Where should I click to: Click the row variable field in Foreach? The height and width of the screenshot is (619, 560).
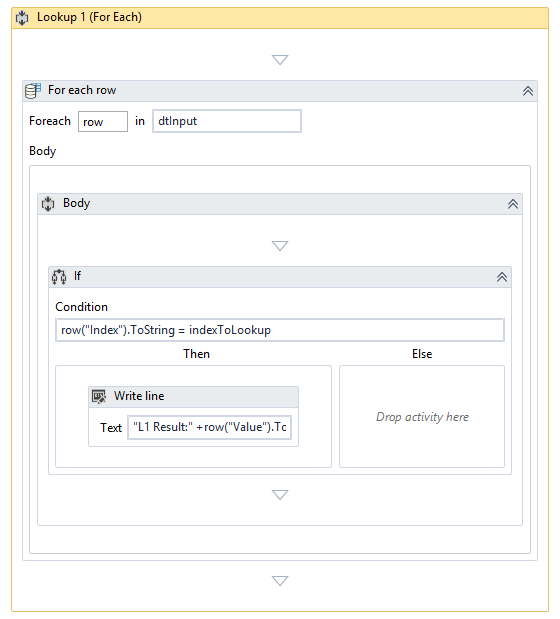(x=103, y=122)
